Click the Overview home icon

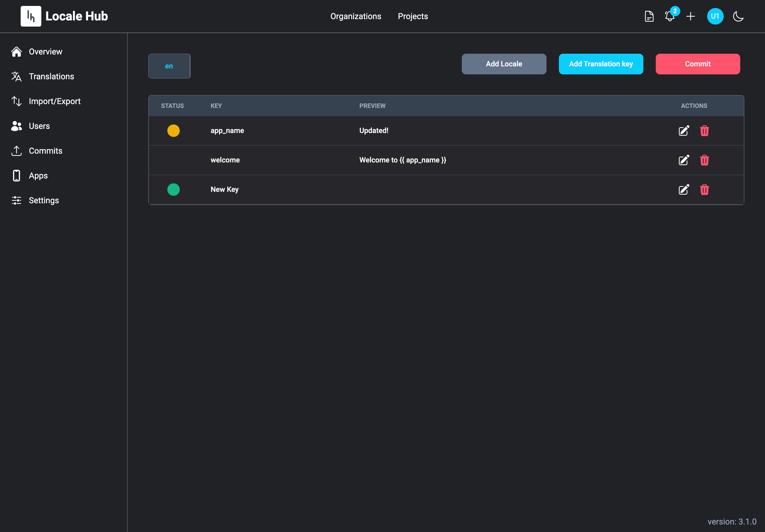(x=16, y=52)
